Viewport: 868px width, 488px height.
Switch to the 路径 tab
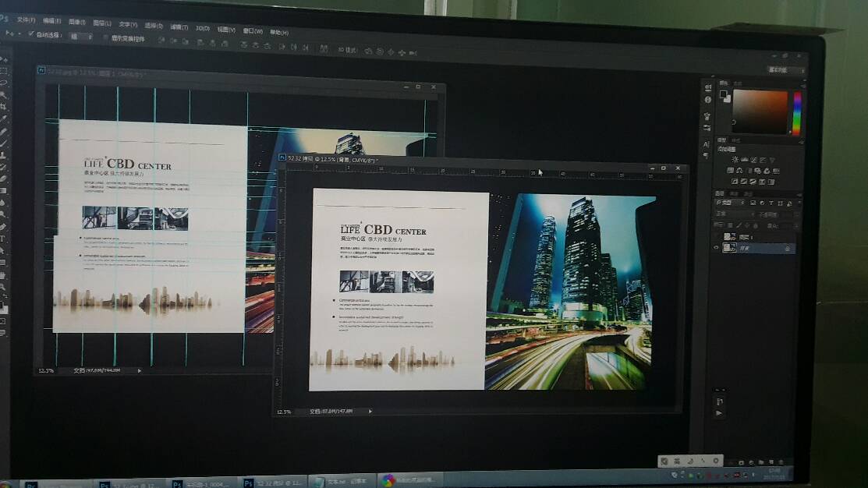(748, 193)
